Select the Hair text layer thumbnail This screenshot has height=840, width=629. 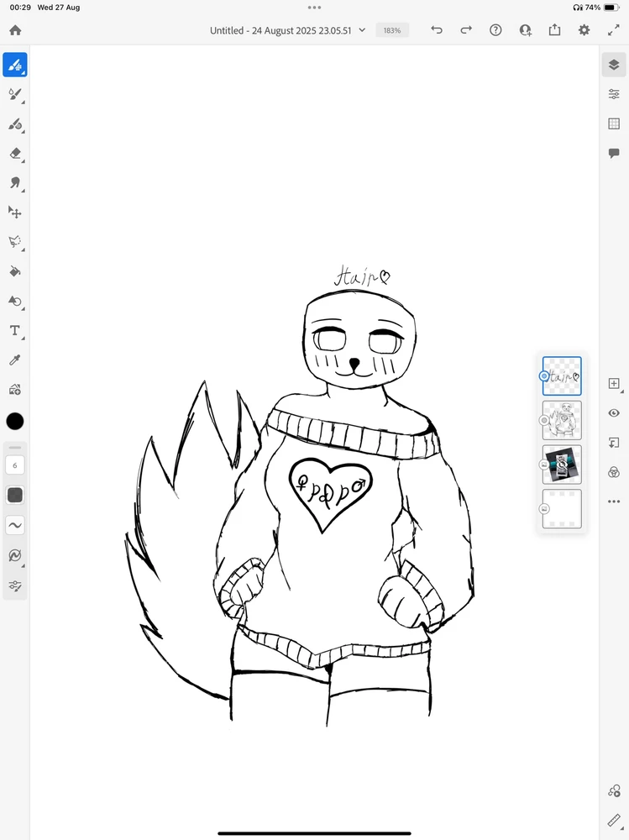coord(562,376)
